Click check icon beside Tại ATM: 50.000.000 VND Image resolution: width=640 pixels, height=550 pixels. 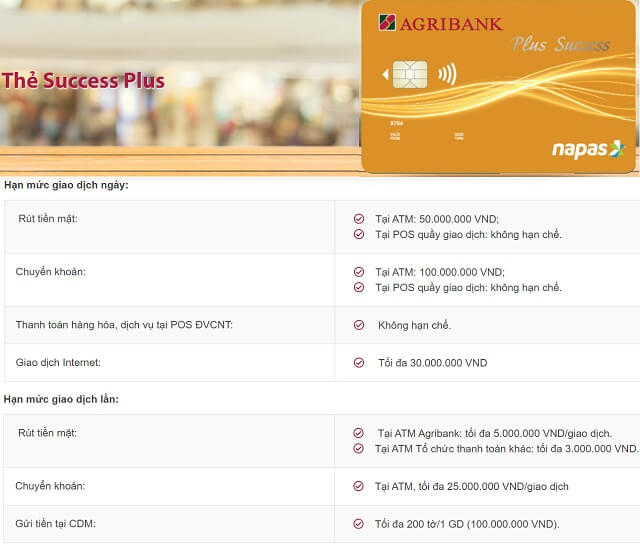tap(359, 219)
